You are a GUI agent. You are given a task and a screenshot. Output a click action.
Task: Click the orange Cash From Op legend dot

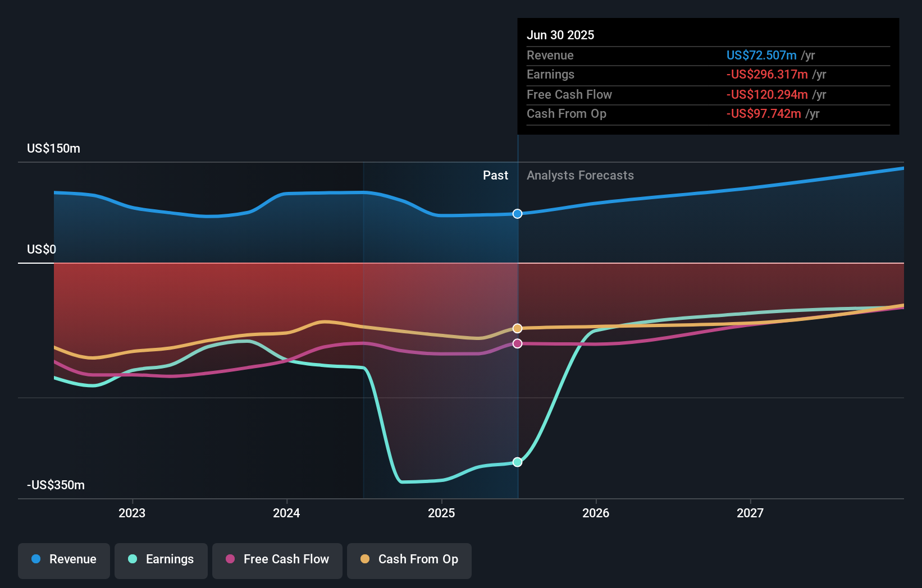tap(365, 559)
